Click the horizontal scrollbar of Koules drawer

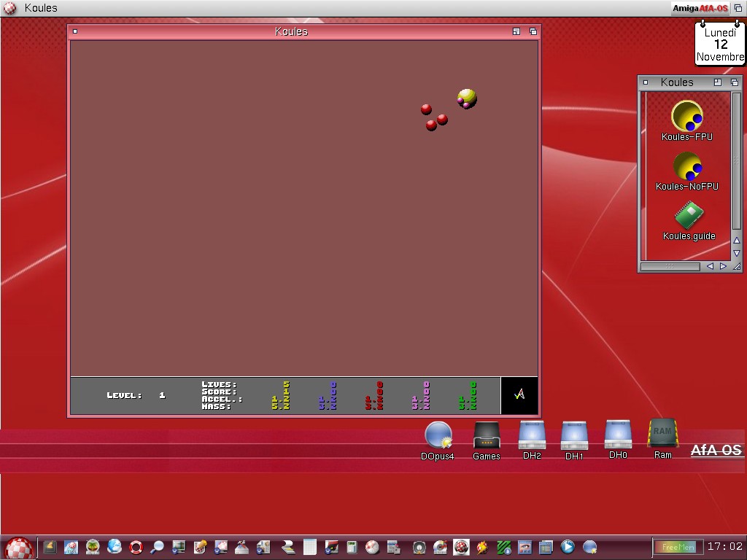click(x=671, y=267)
